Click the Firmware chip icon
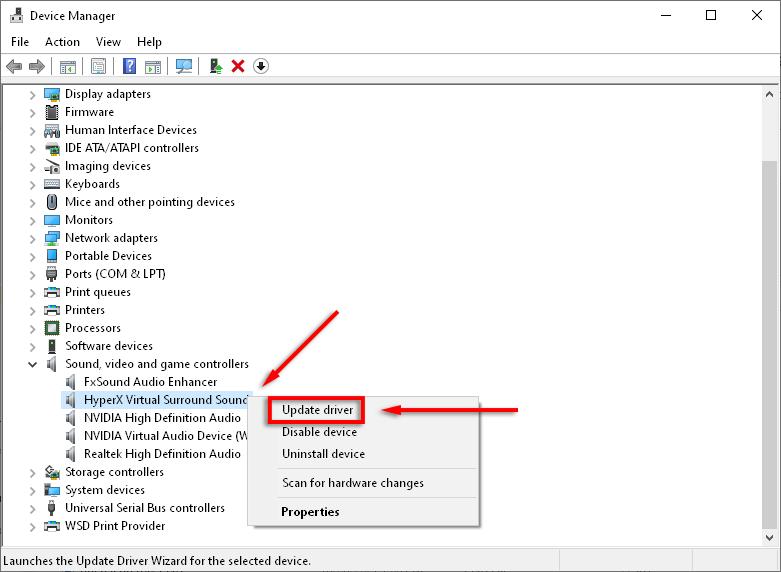Screen dimensions: 781x572 click(x=52, y=112)
